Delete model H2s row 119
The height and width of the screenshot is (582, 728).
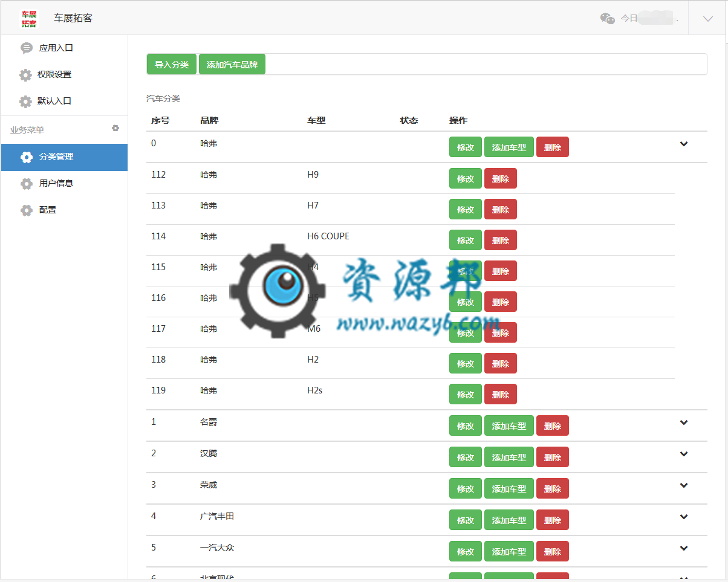point(501,394)
